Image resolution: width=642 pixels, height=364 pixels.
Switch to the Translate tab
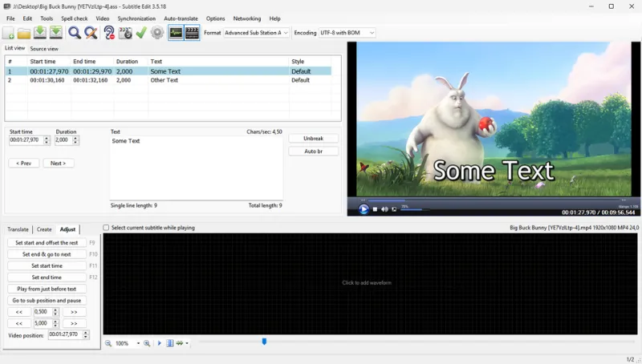[18, 229]
